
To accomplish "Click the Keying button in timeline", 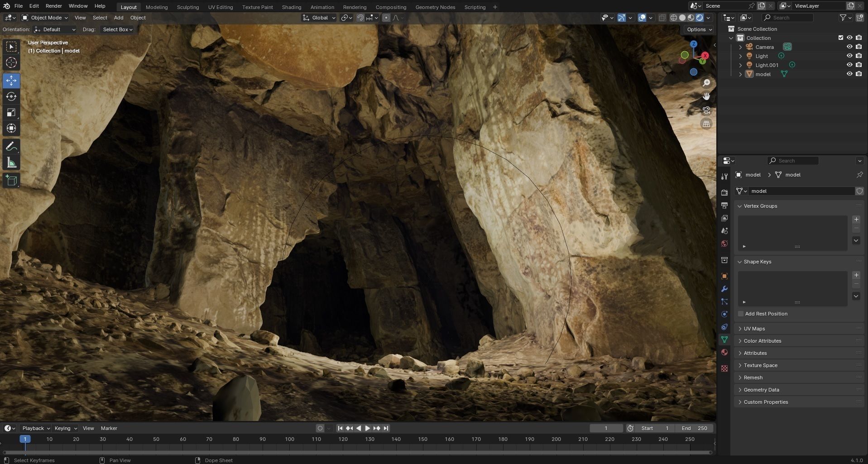I will tap(65, 428).
